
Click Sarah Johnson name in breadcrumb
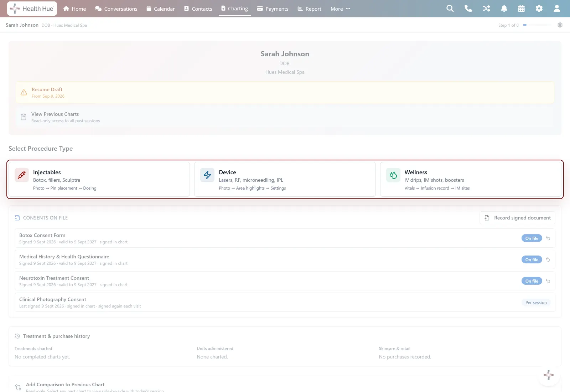[x=22, y=25]
